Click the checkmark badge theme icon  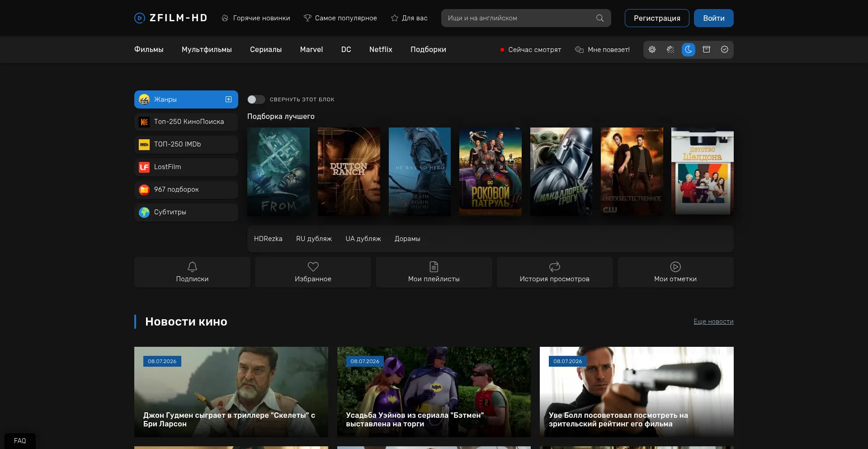724,49
